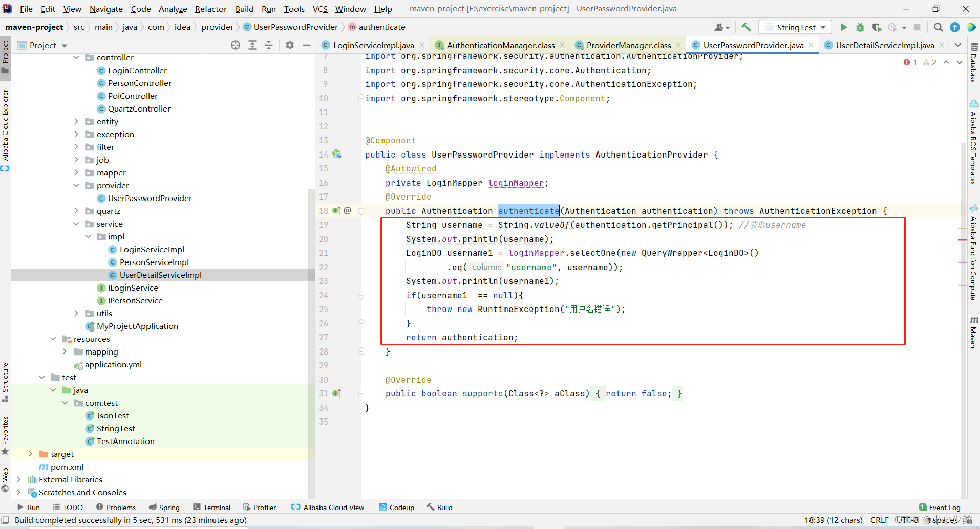Open the Structure tool window
The width and height of the screenshot is (980, 529).
click(x=5, y=382)
